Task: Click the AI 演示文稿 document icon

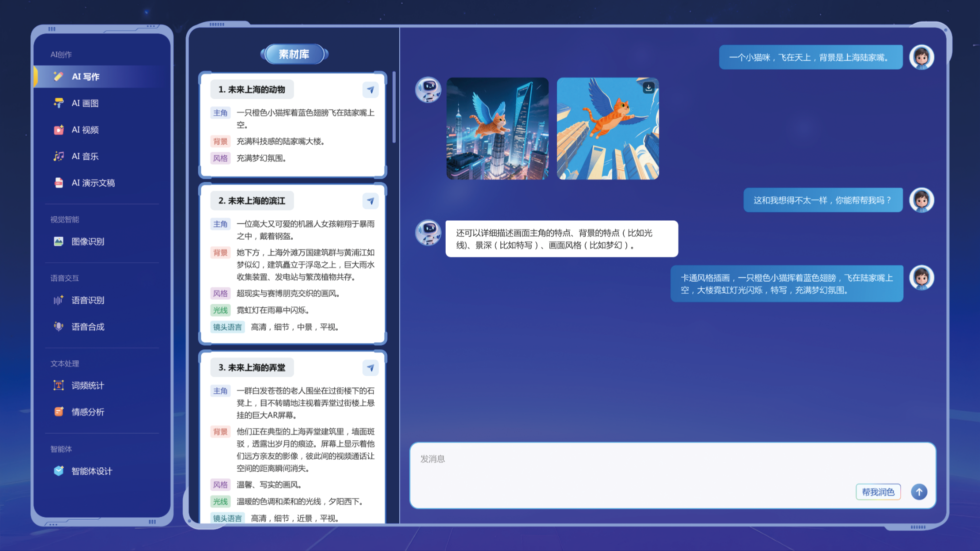Action: 59,182
